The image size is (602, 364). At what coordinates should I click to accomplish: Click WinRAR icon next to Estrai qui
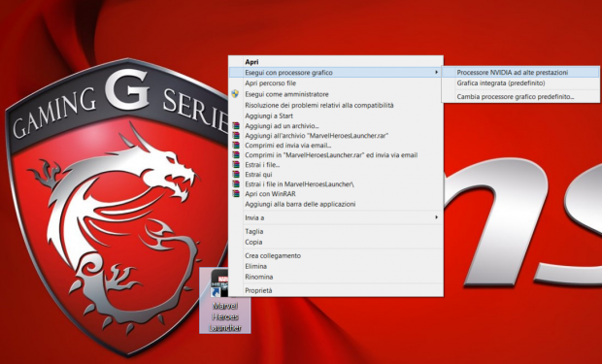[236, 175]
